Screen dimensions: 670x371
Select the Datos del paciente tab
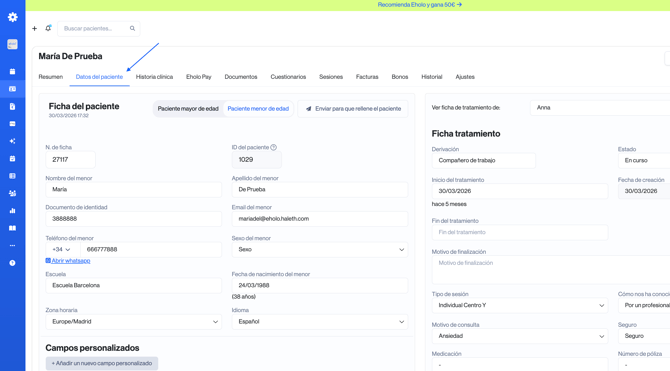[x=99, y=77]
